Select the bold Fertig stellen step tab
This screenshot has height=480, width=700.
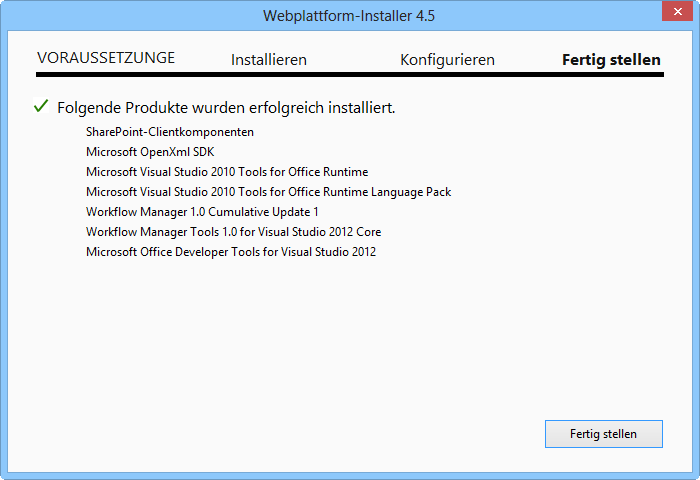point(611,60)
